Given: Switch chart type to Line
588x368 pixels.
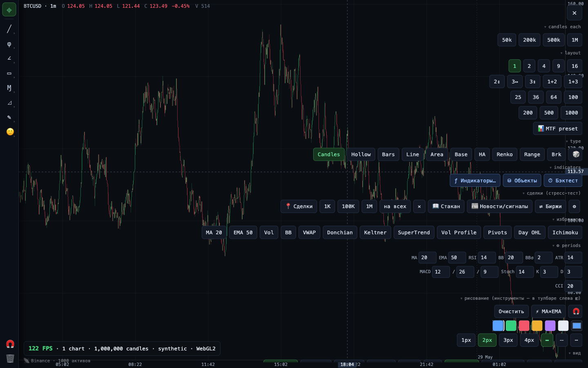Looking at the screenshot, I should tap(412, 154).
